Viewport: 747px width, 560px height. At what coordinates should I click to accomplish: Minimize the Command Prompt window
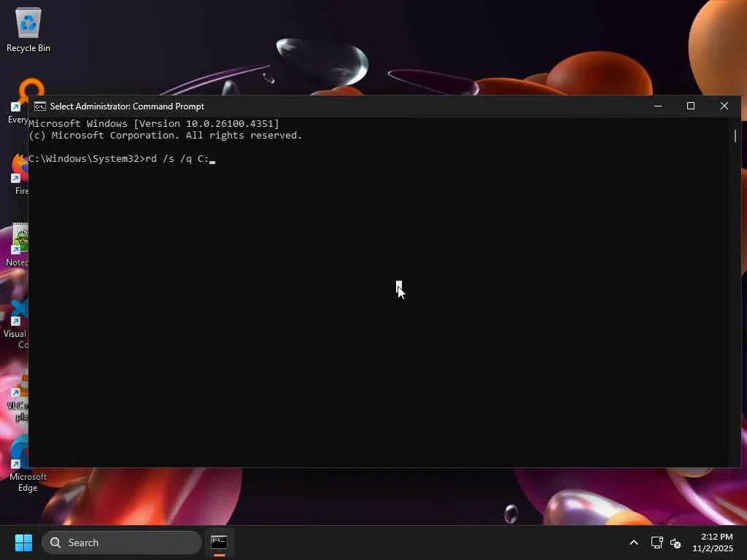click(x=658, y=106)
